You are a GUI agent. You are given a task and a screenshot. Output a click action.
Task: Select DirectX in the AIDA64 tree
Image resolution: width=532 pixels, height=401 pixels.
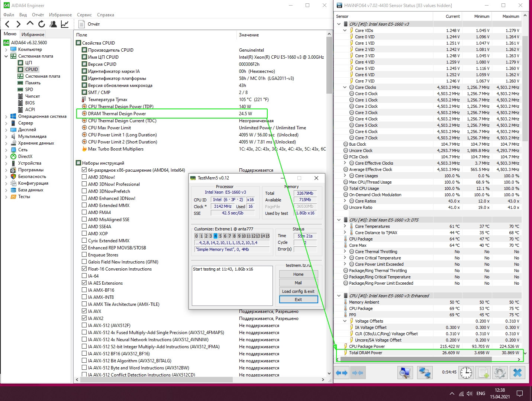(x=25, y=156)
